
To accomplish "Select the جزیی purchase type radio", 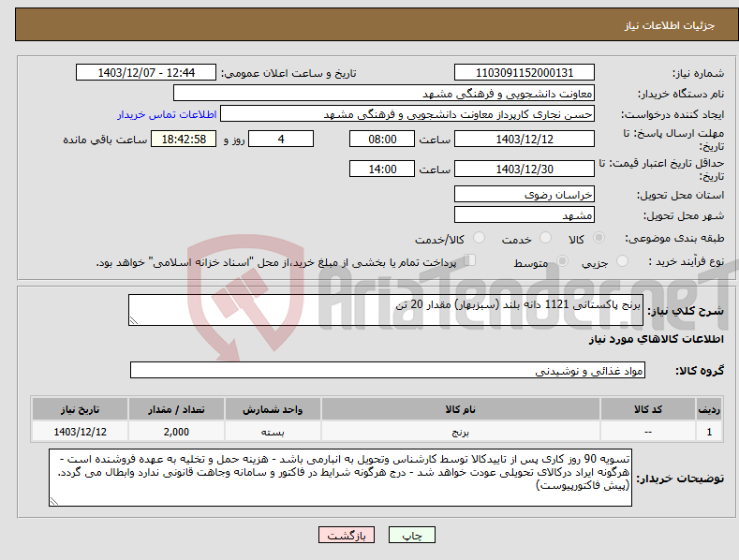I will point(622,261).
